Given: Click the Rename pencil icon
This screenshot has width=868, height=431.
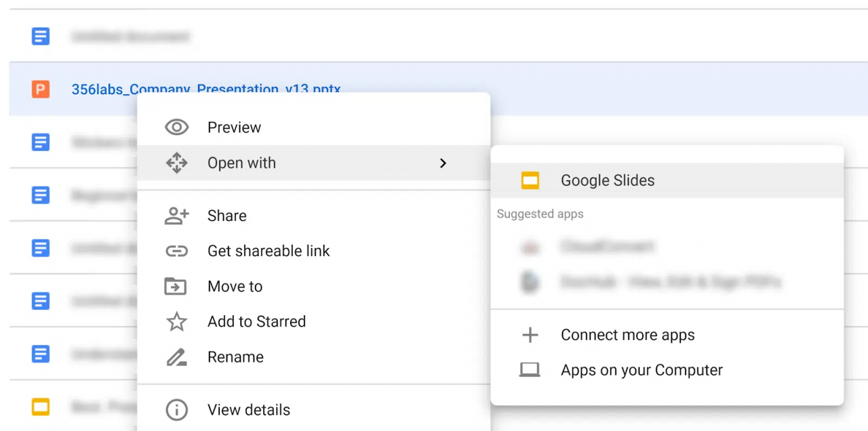Looking at the screenshot, I should [176, 356].
